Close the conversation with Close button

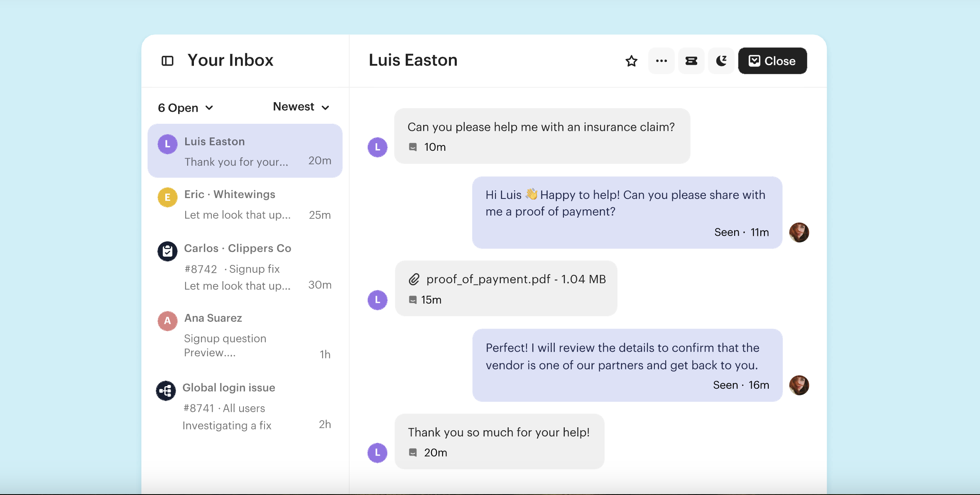tap(772, 61)
